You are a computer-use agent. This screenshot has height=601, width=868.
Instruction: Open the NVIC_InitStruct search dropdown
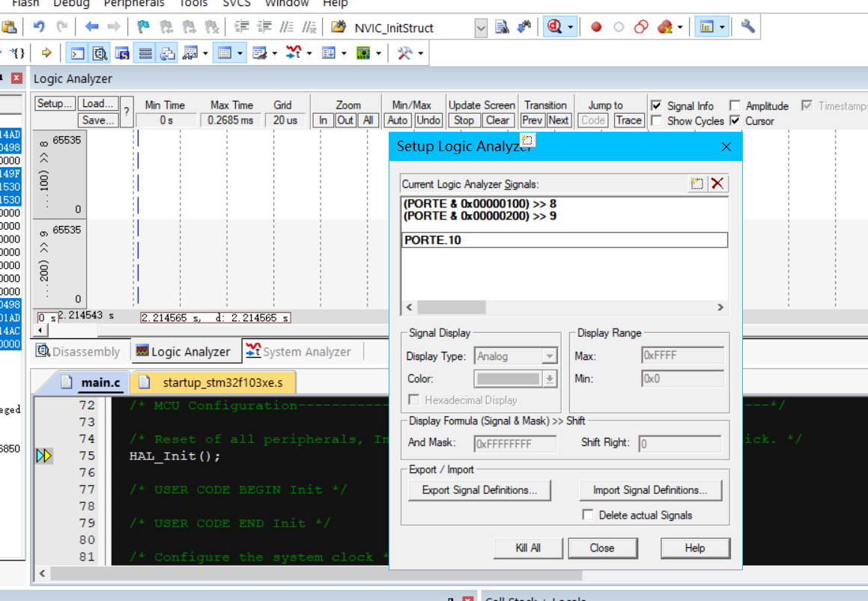tap(481, 28)
